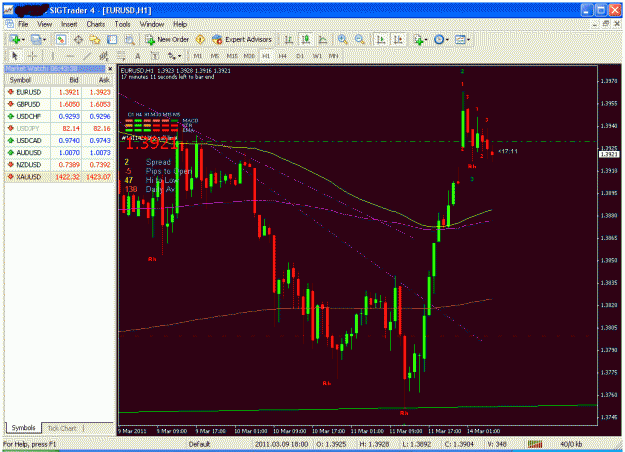This screenshot has width=625, height=452.
Task: Select USDCHF in Market Watch
Action: pos(59,116)
